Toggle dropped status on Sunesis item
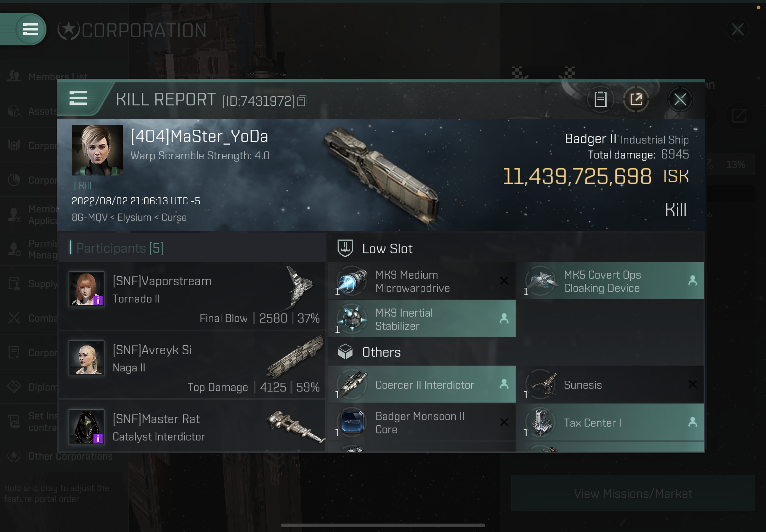Image resolution: width=766 pixels, height=532 pixels. pos(692,384)
